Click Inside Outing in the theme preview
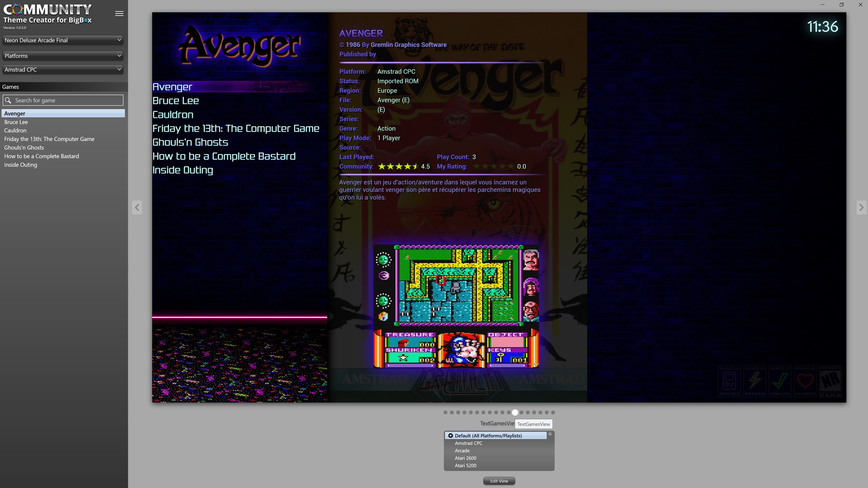Image resolution: width=868 pixels, height=488 pixels. [183, 170]
